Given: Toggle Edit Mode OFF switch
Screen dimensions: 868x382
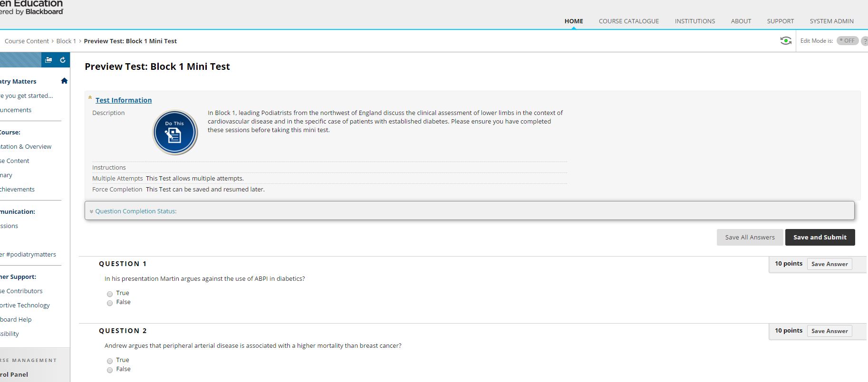Looking at the screenshot, I should click(847, 41).
